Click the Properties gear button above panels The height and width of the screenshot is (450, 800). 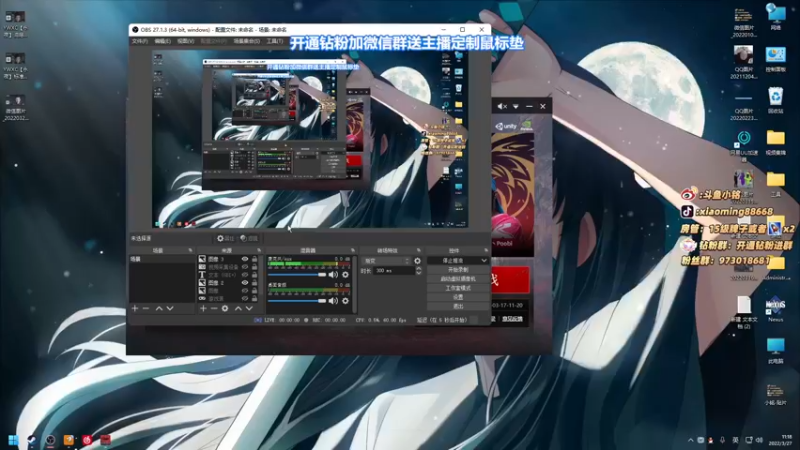(x=225, y=238)
